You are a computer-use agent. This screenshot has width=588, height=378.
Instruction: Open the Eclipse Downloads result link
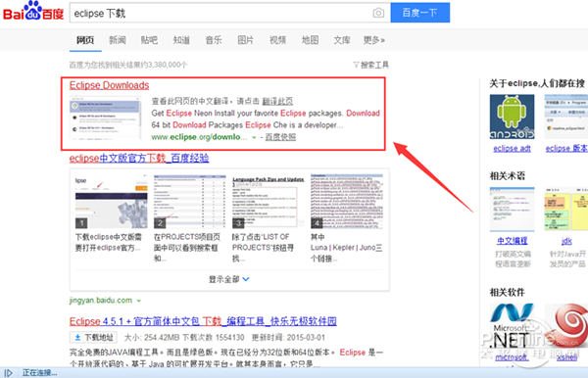[x=109, y=85]
